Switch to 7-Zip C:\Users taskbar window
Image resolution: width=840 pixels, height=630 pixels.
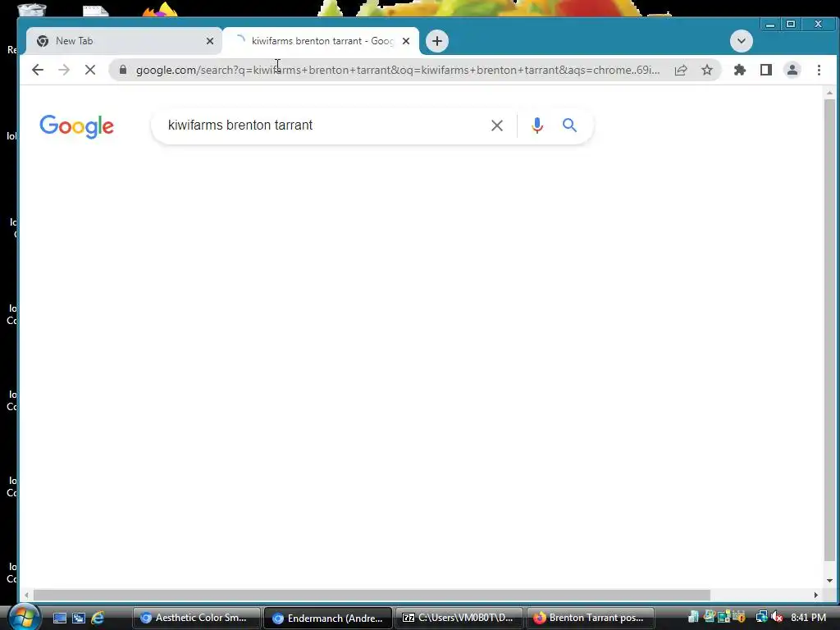coord(459,618)
